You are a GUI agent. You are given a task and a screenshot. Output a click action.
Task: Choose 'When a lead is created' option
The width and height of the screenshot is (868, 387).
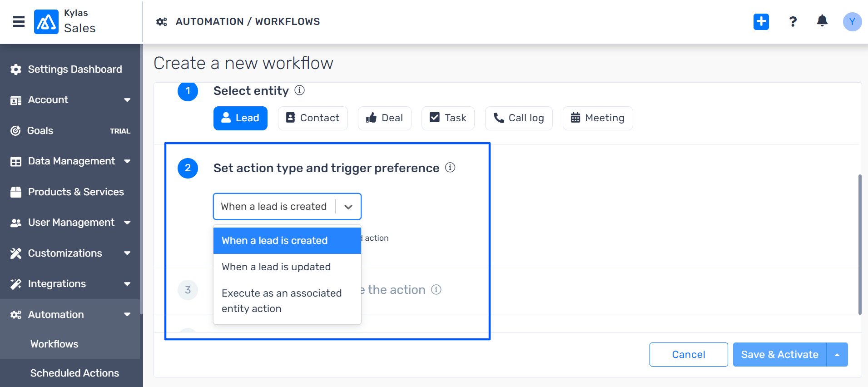point(287,241)
